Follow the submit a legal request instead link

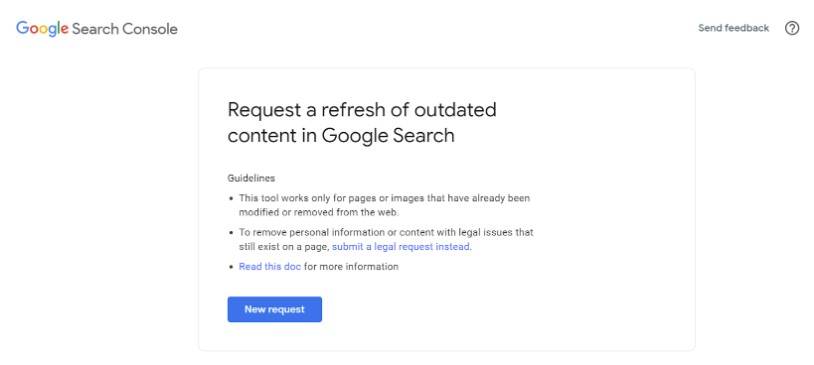401,247
